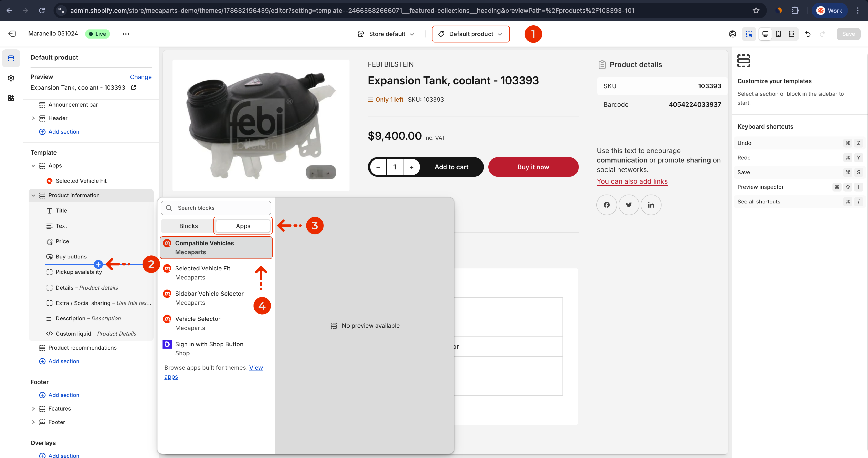Click the three-dots theme actions menu

126,34
